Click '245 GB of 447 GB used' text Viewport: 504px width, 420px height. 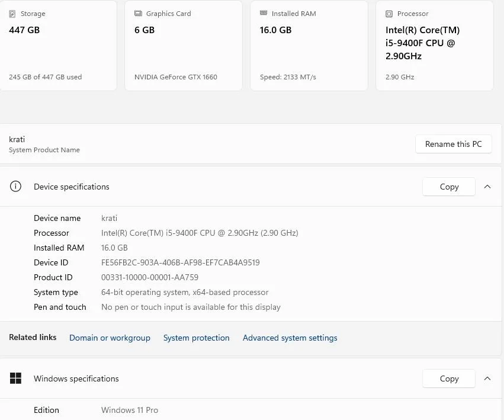(x=46, y=77)
